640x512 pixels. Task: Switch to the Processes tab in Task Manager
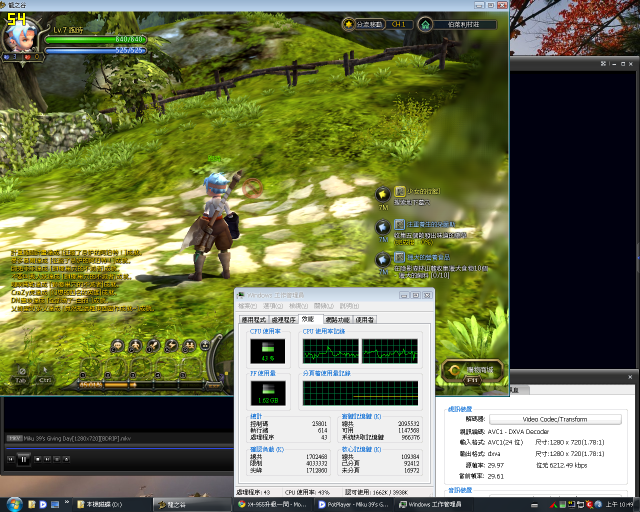click(x=284, y=320)
